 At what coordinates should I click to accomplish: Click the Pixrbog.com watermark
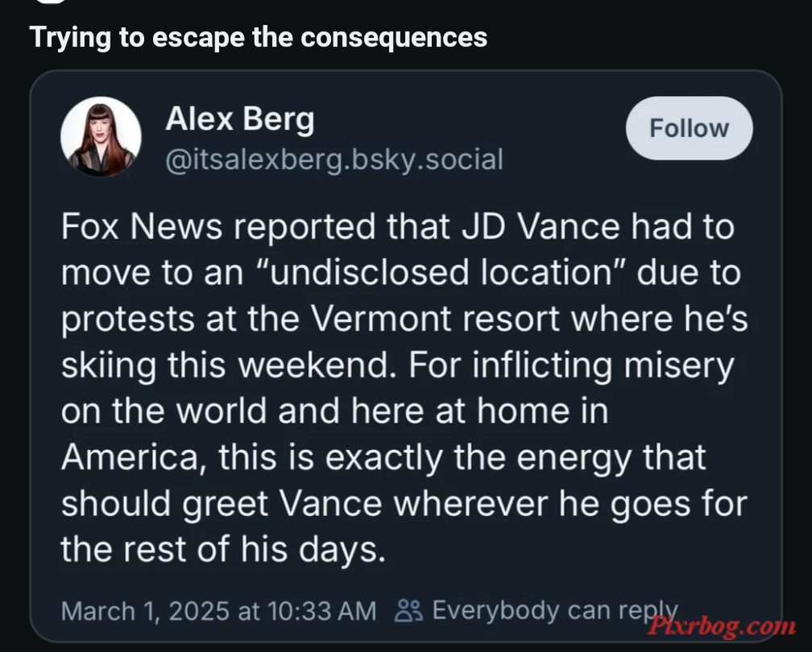coord(722,625)
